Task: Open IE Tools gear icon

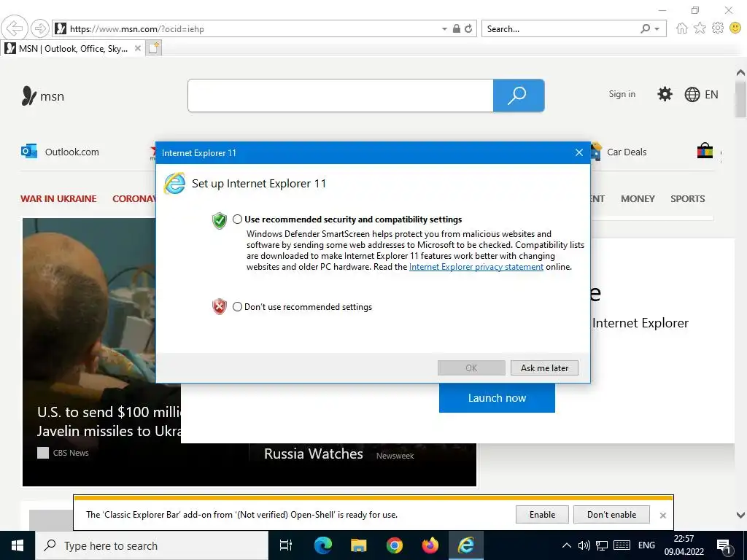Action: (x=718, y=28)
